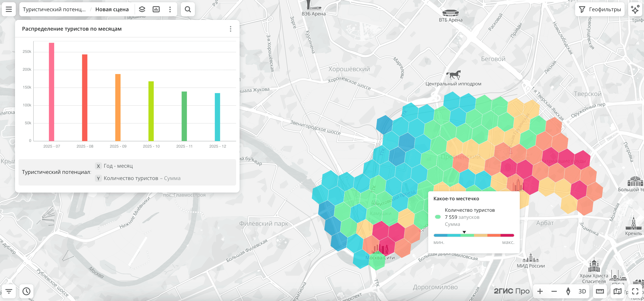Click the AI sparkle assistant icon
This screenshot has height=301, width=644.
tap(635, 9)
